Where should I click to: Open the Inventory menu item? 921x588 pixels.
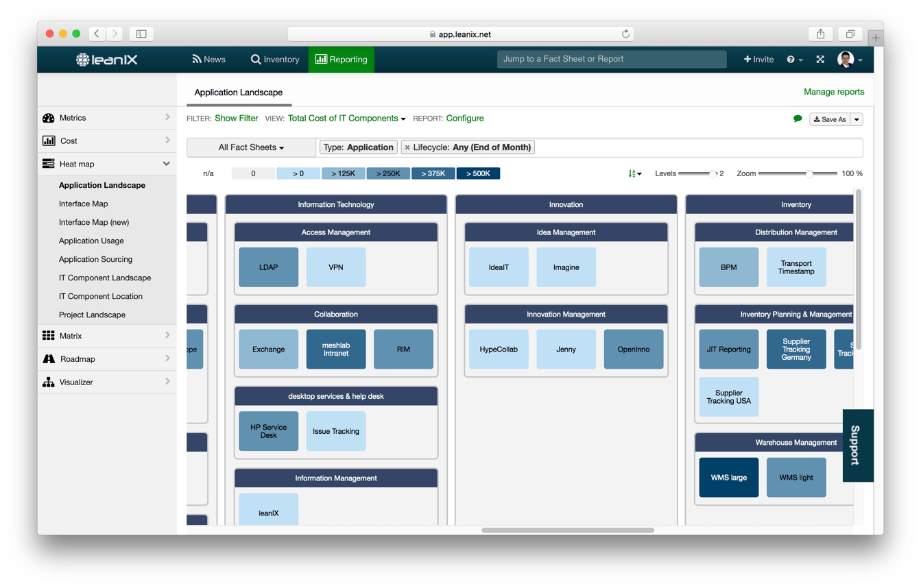[x=275, y=59]
